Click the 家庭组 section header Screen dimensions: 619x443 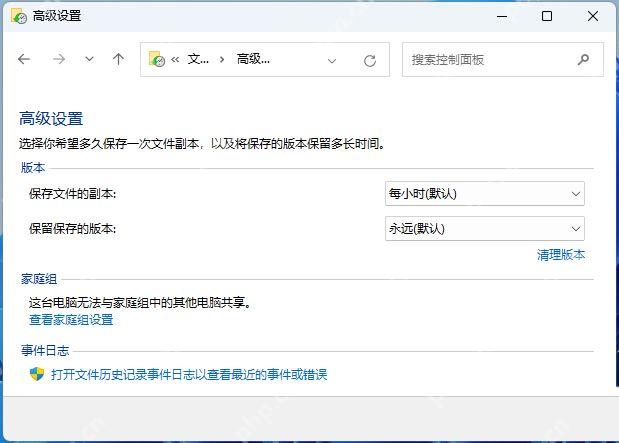(39, 279)
